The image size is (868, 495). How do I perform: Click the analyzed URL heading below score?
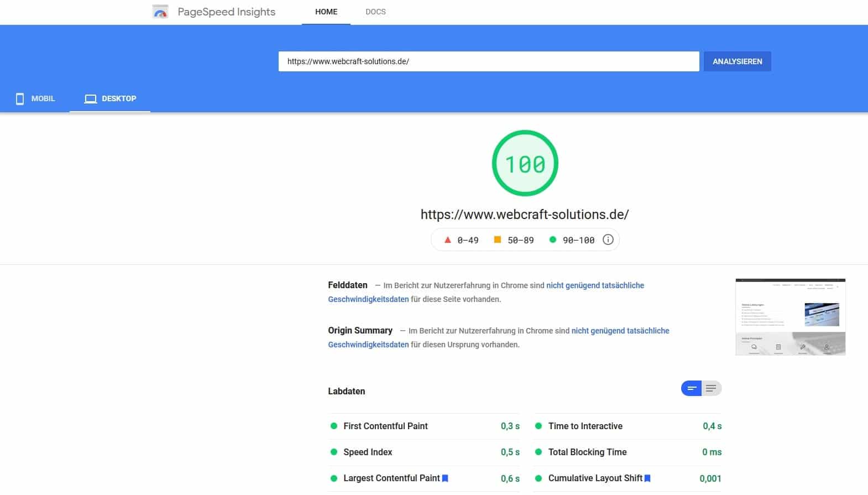point(525,215)
